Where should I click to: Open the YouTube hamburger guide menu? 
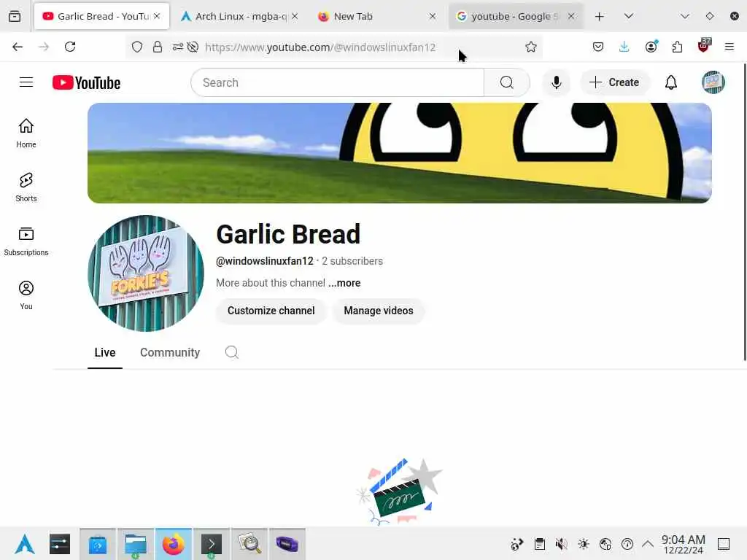click(x=26, y=82)
